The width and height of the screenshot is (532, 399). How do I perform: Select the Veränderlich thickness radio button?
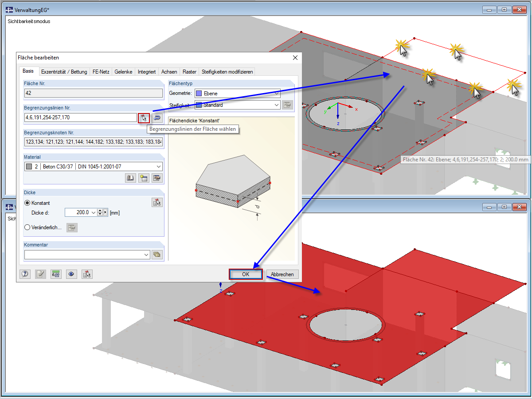27,227
